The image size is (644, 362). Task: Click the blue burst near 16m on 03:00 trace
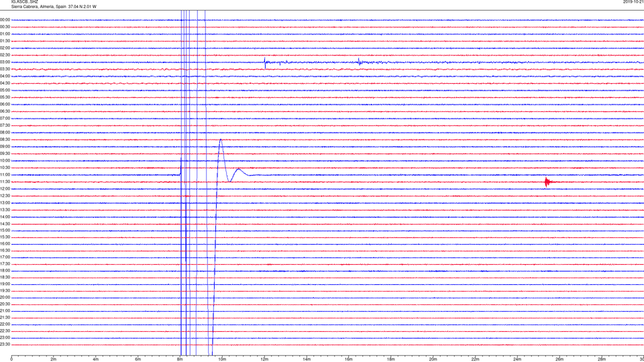point(360,62)
